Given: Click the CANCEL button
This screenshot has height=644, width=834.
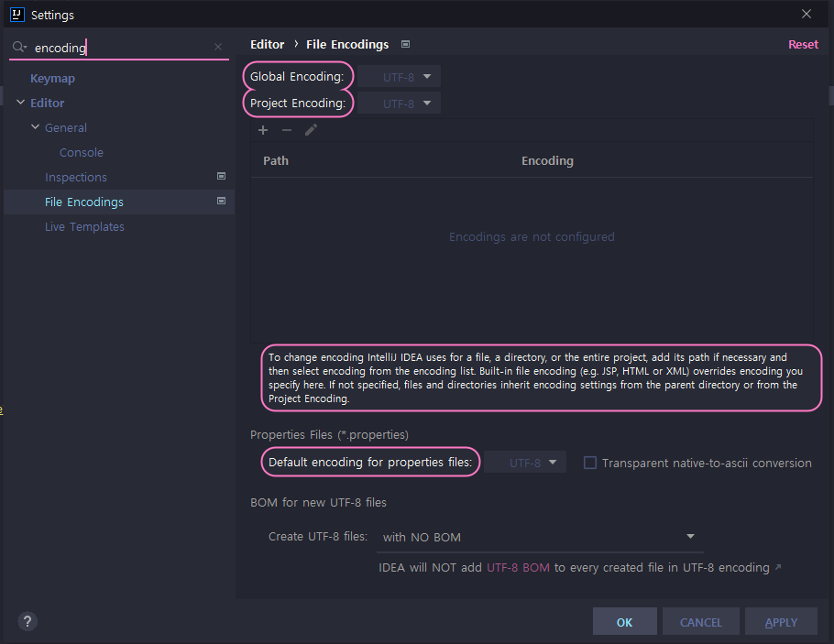Looking at the screenshot, I should point(700,622).
